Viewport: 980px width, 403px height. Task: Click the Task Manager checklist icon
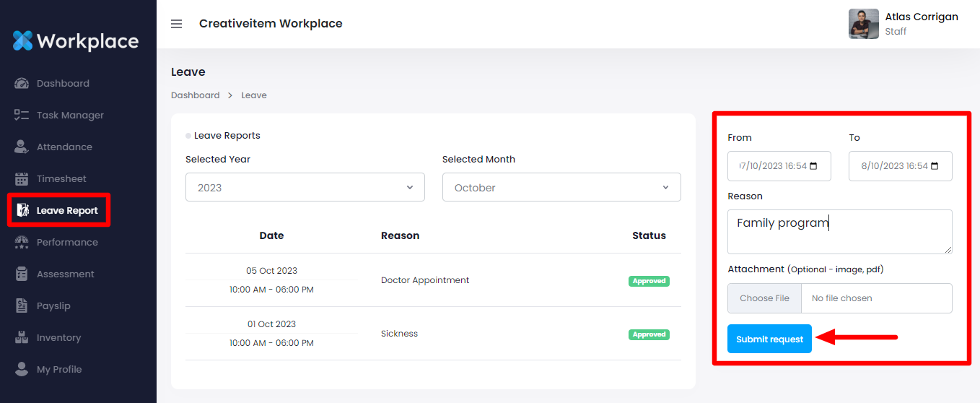point(22,116)
